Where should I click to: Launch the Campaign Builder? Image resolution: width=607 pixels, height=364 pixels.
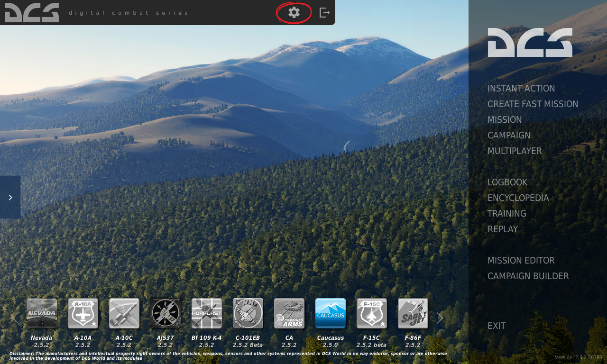point(528,276)
